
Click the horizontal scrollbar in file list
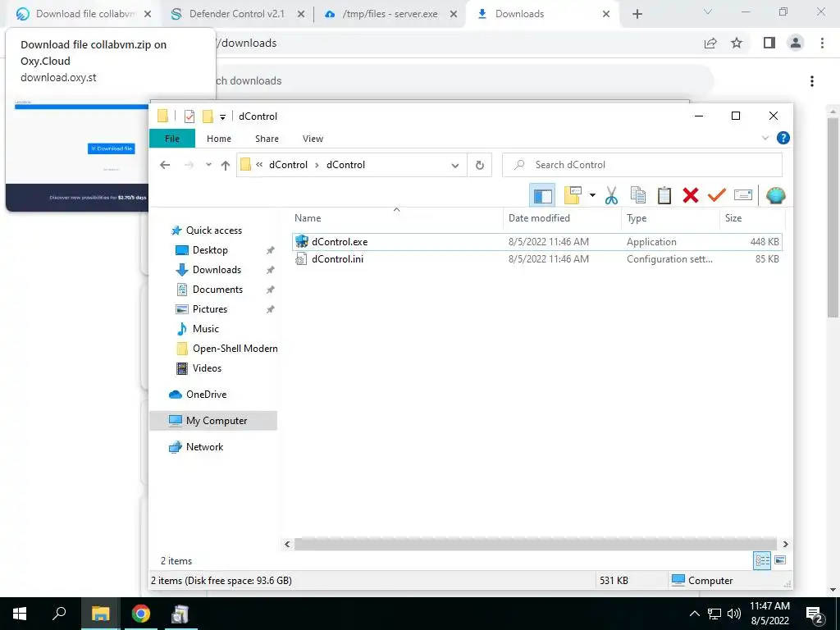(x=535, y=545)
